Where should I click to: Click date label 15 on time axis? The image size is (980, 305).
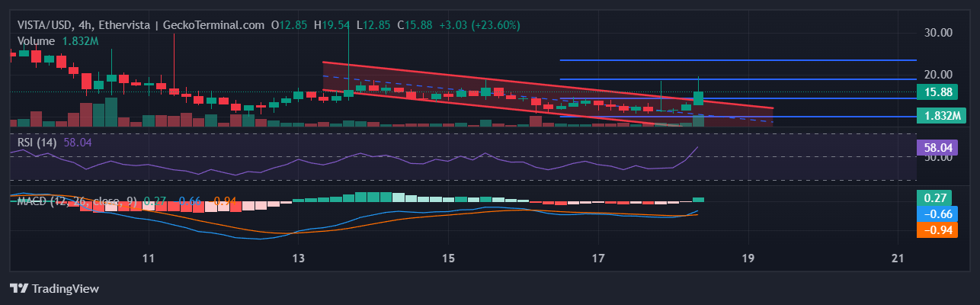tap(448, 258)
